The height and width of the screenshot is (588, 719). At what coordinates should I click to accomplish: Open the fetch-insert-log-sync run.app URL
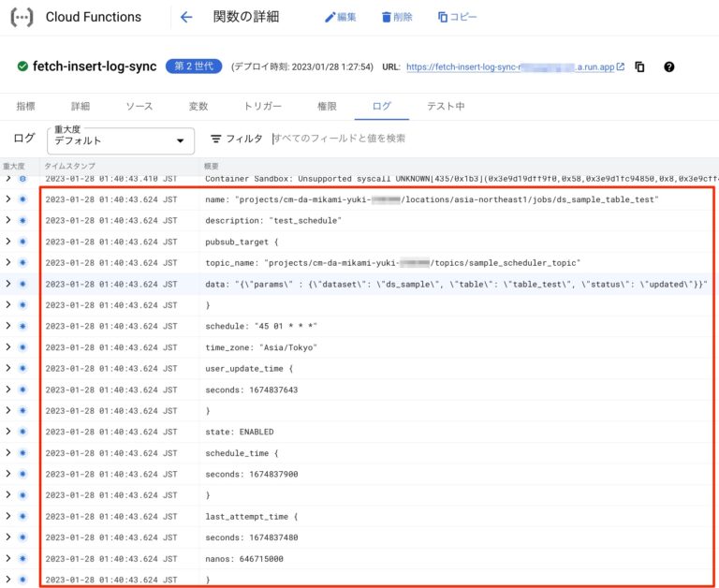click(x=515, y=67)
